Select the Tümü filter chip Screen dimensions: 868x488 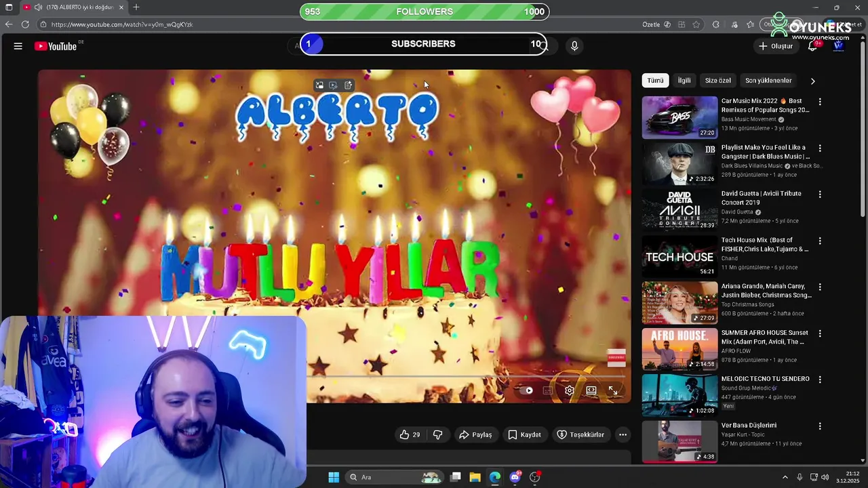coord(655,81)
